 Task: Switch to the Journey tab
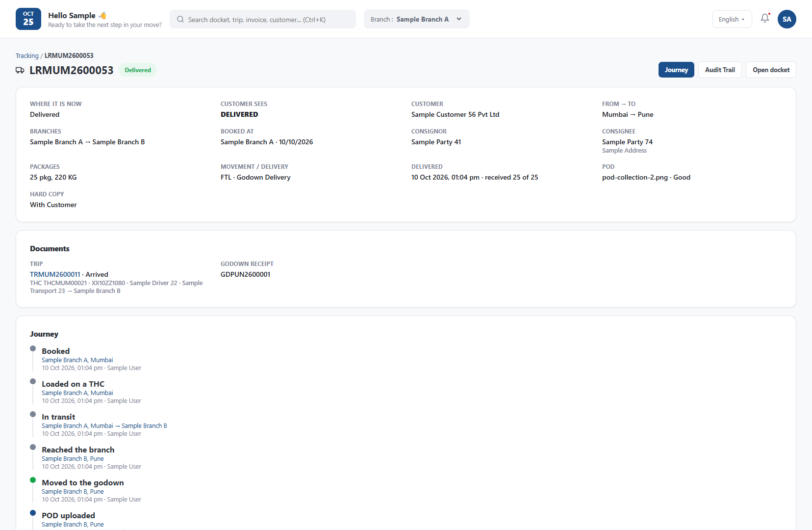[676, 70]
